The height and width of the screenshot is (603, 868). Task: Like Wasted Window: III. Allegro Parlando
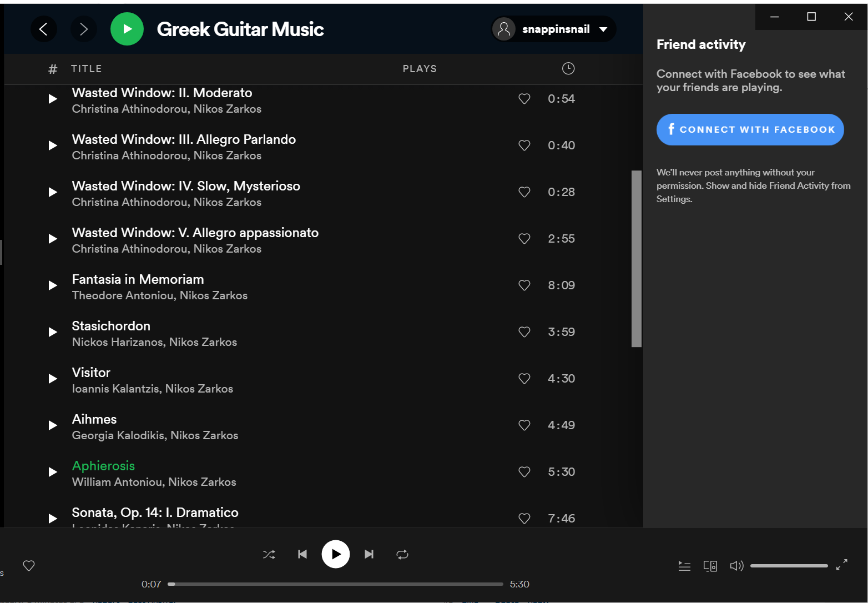pyautogui.click(x=524, y=145)
